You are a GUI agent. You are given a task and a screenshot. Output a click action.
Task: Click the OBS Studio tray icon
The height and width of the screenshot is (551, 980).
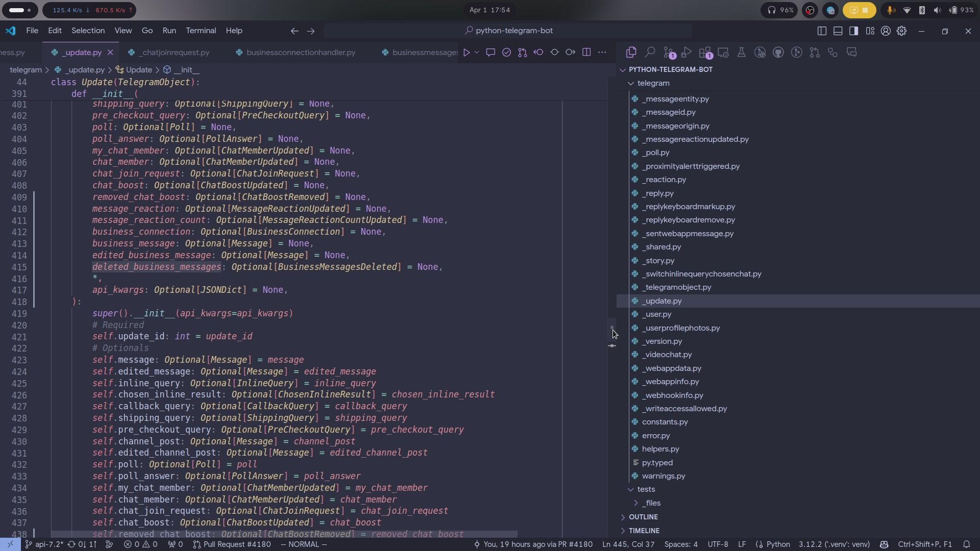810,10
